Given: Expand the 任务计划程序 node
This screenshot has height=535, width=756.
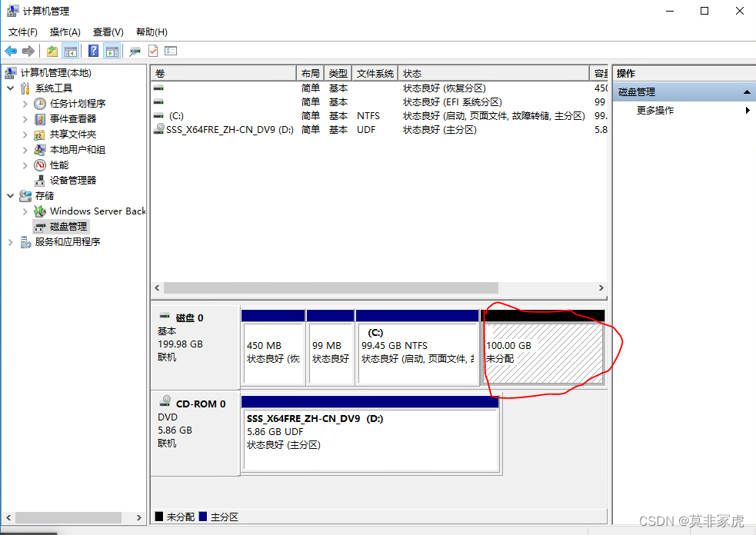Looking at the screenshot, I should coord(25,104).
